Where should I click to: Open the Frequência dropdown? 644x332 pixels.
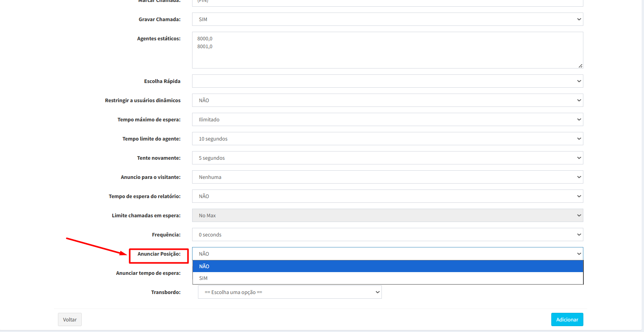coord(387,235)
